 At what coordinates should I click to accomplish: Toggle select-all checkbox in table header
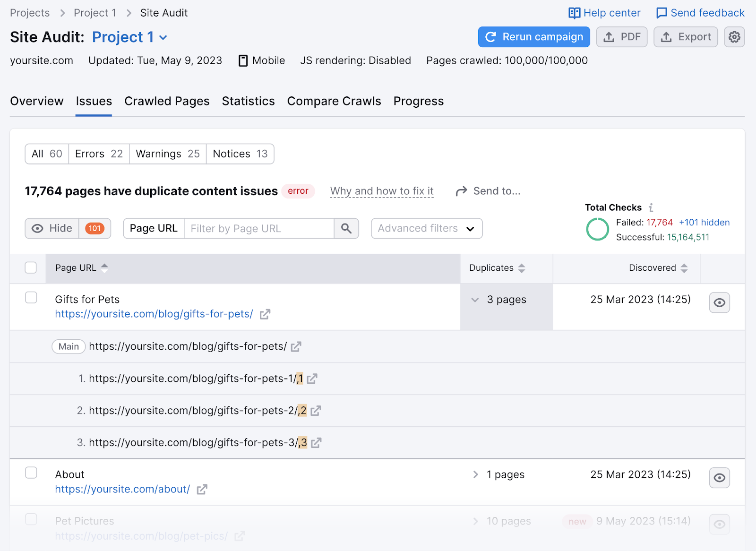pos(31,268)
